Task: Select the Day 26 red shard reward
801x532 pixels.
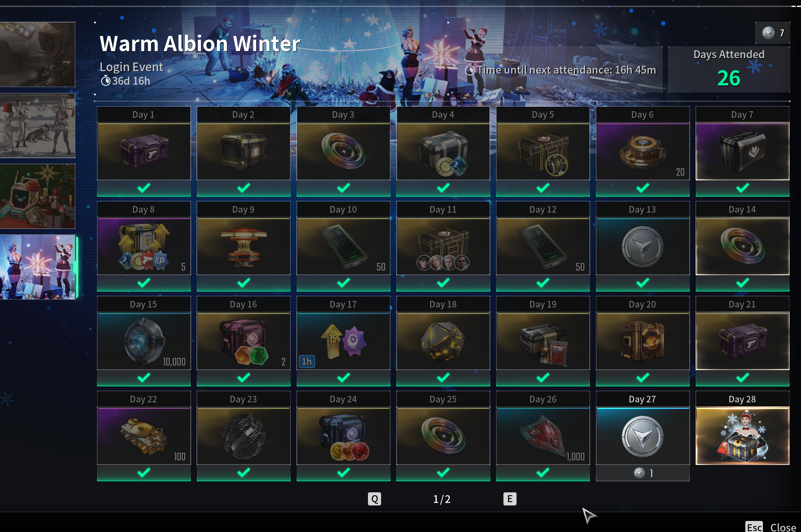Action: click(x=543, y=436)
